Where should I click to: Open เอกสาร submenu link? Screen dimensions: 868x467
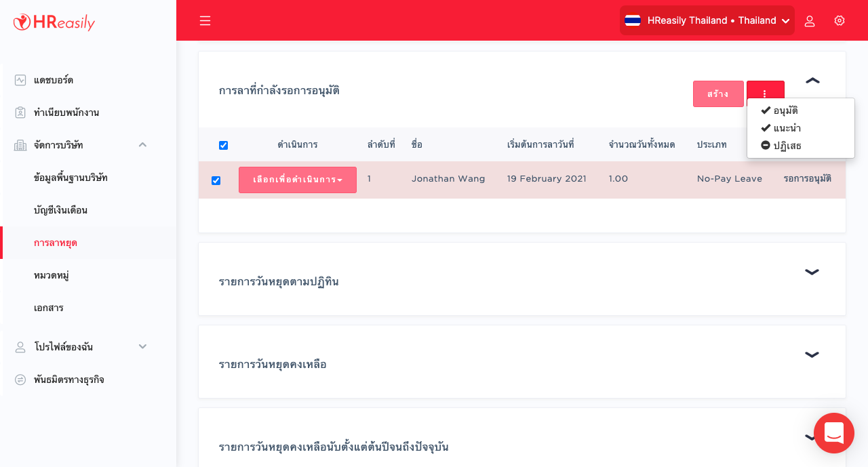pyautogui.click(x=49, y=308)
